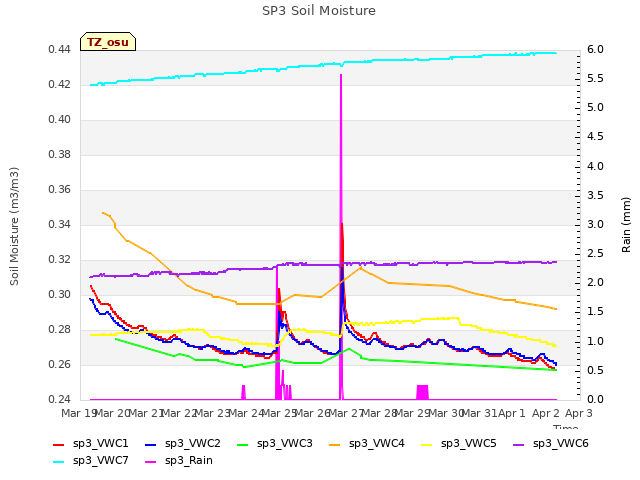
Task: Select the sp3_VWC3 legend label
Action: 284,444
